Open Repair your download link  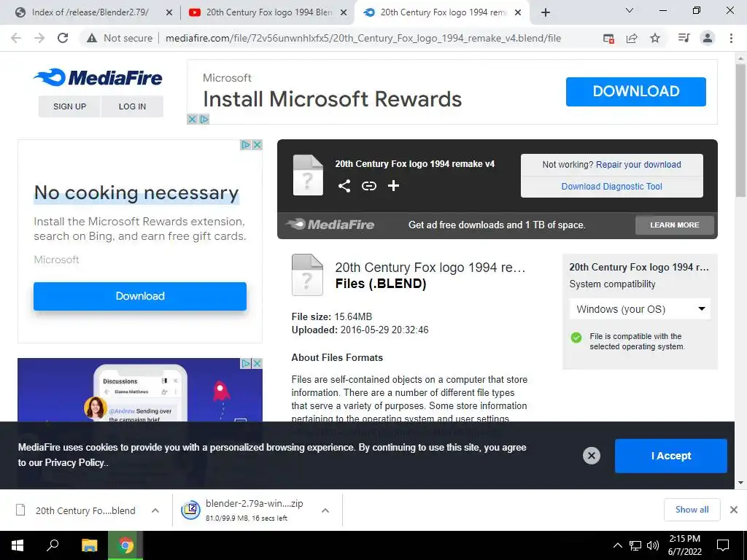[638, 164]
